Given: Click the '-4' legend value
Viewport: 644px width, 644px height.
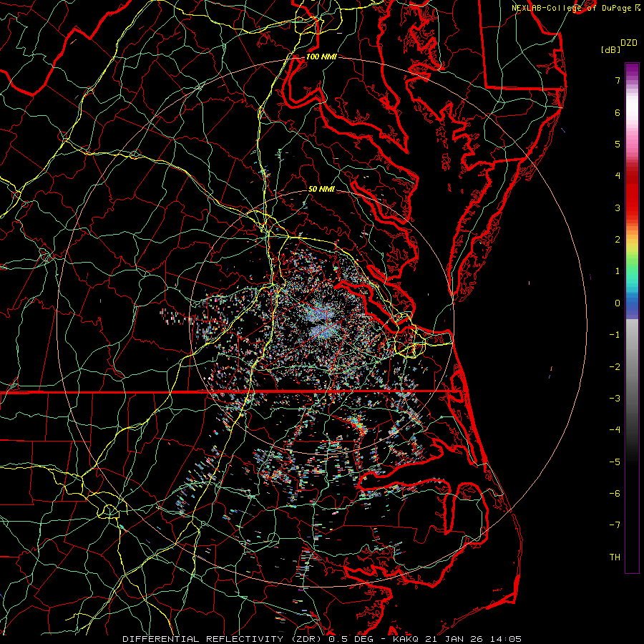Looking at the screenshot, I should tap(615, 430).
